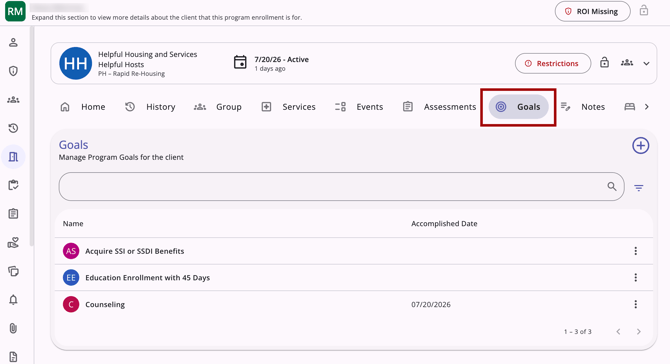Switch to the History tab

150,107
